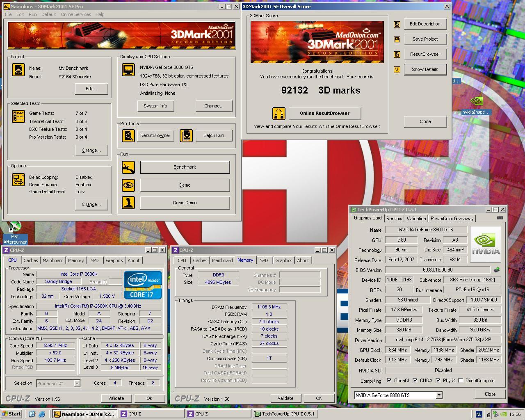Click Validate in the left CPU-Z window
525x420 pixels.
coord(116,398)
